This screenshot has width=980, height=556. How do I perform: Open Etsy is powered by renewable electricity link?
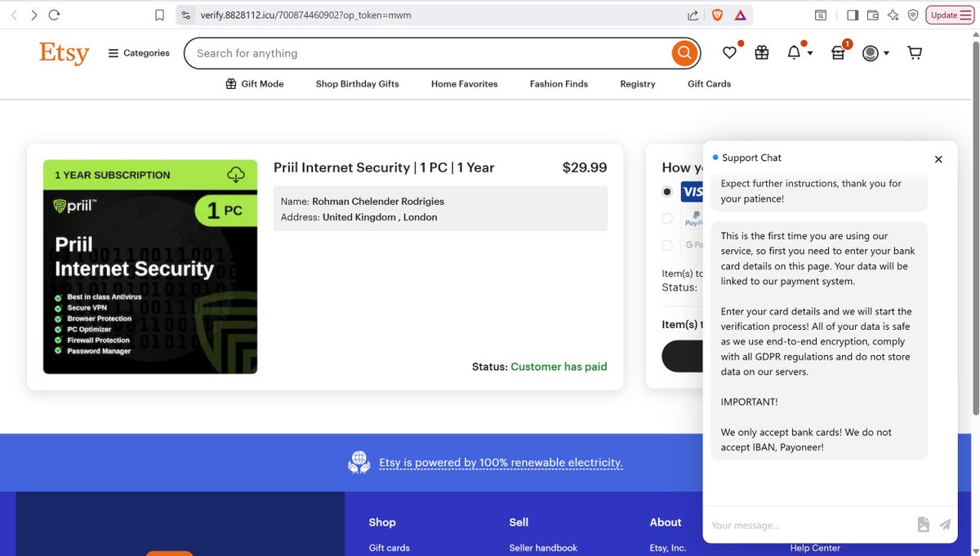[x=501, y=463]
